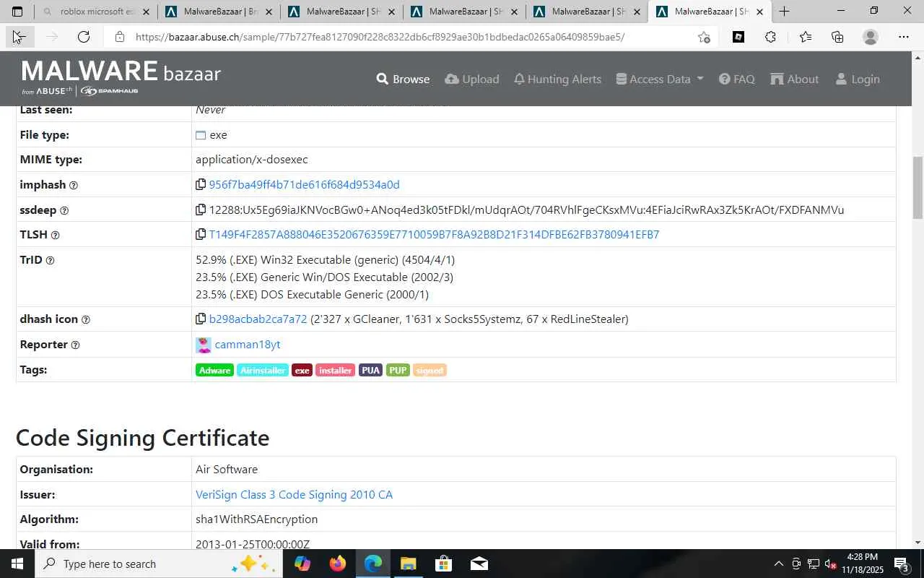View site information lock icon
924x578 pixels.
coord(120,37)
